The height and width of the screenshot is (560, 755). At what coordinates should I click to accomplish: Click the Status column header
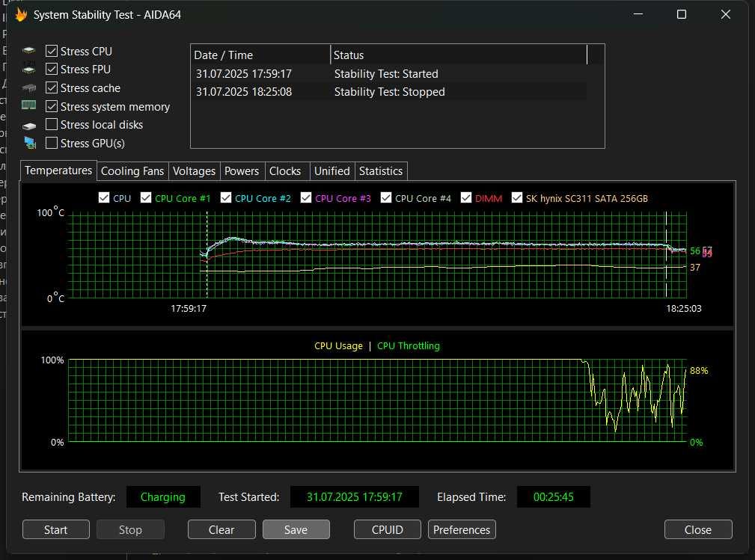[x=459, y=55]
